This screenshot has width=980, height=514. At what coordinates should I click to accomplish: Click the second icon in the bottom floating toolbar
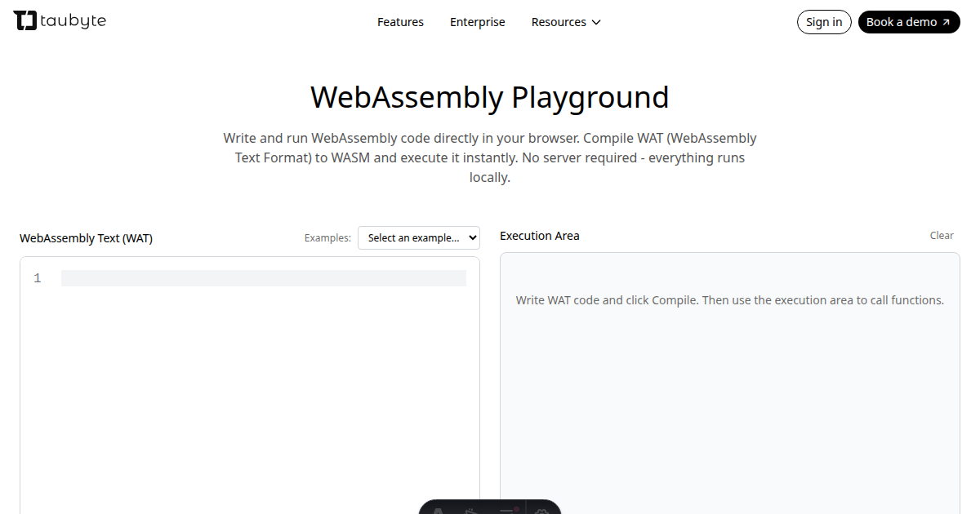tap(472, 512)
